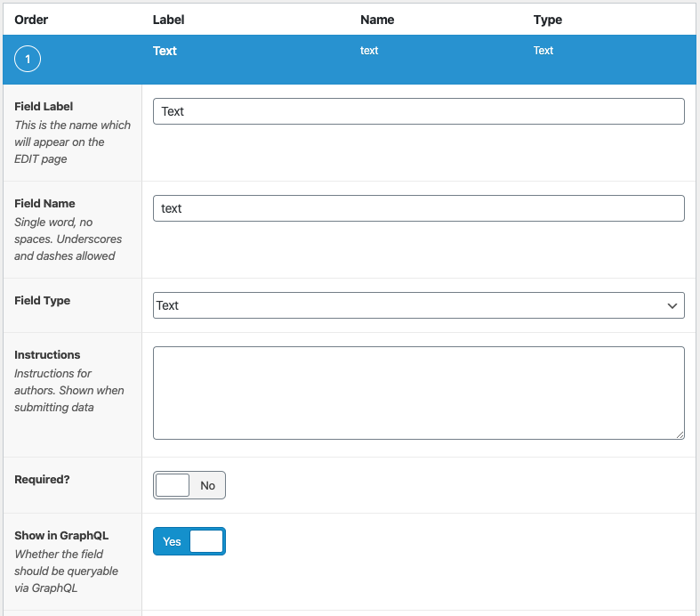Click the bold Text label in blue row
The image size is (700, 616).
[x=165, y=51]
